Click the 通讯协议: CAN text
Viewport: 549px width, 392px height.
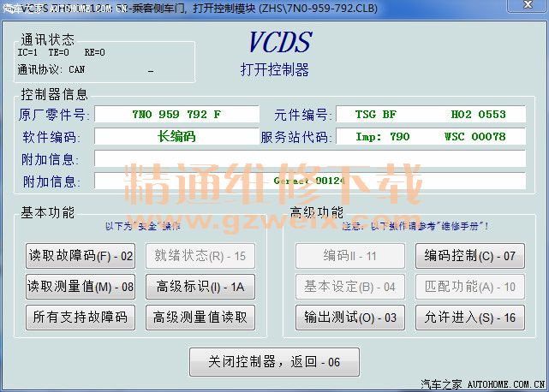point(51,69)
